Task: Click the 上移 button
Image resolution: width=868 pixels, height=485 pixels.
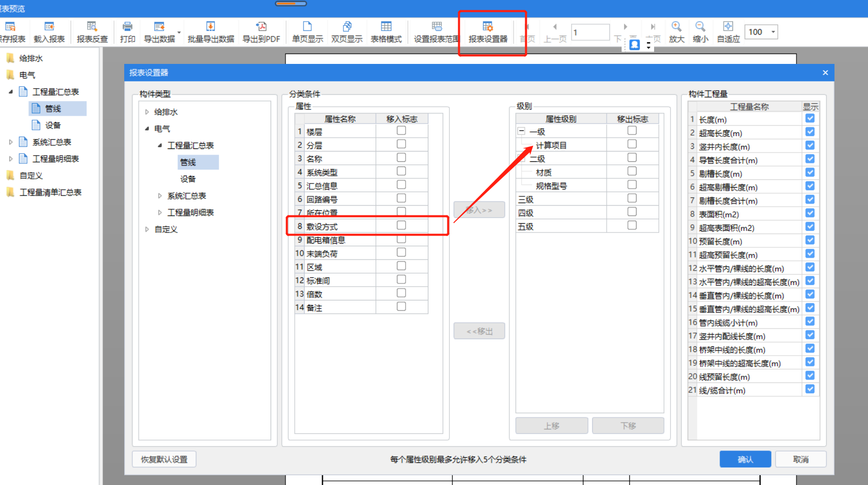Action: 552,426
